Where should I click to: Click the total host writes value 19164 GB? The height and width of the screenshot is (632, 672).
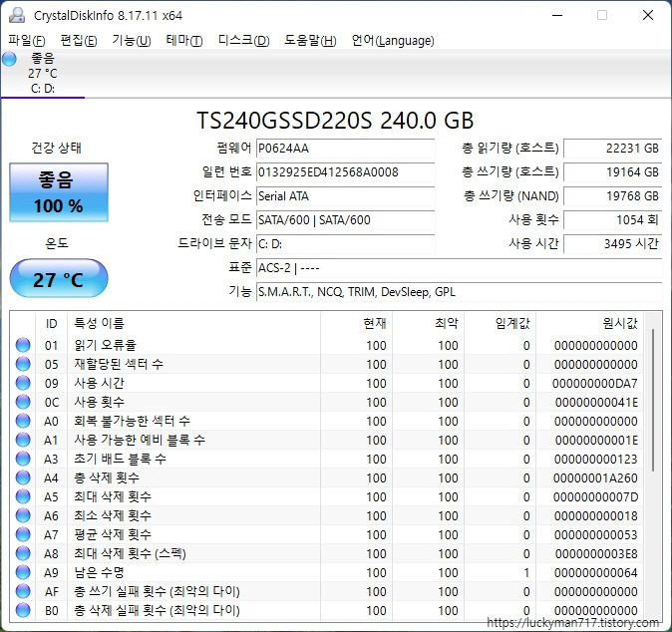click(613, 172)
